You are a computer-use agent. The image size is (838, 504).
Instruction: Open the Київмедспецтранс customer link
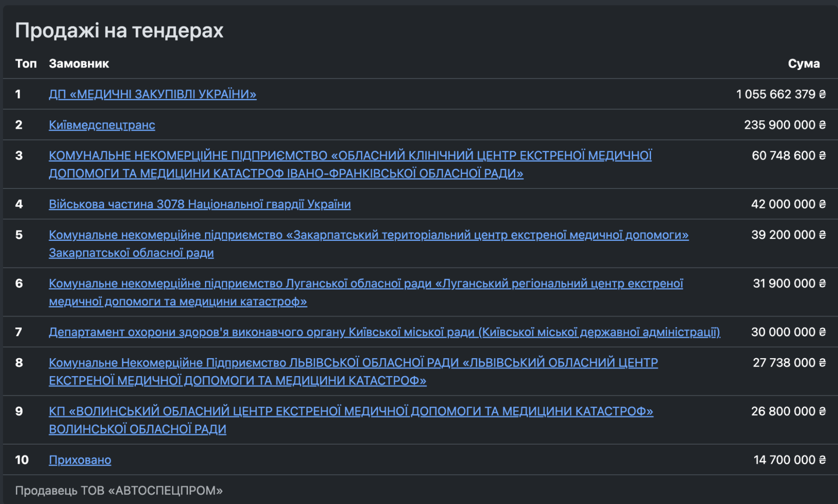(102, 125)
